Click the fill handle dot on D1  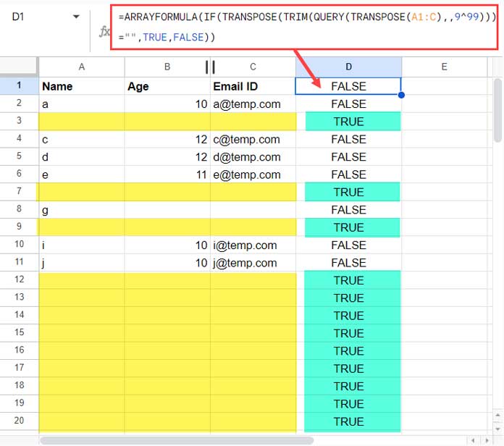(x=401, y=95)
